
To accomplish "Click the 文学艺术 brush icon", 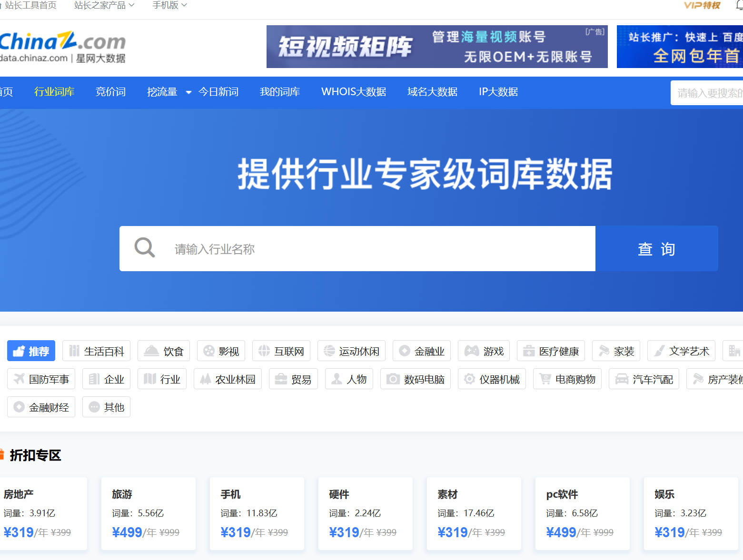I will click(659, 351).
